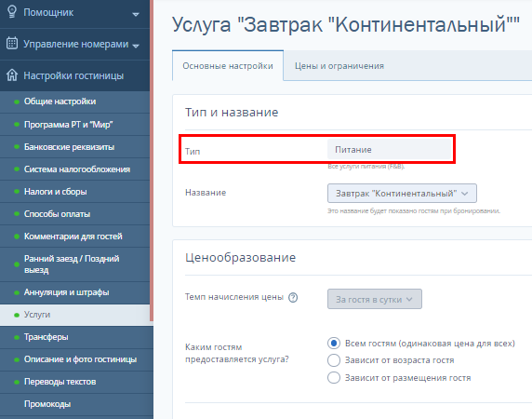Click the page title Услуга "Завтрак "Континентальный""
532x419 pixels.
click(346, 24)
